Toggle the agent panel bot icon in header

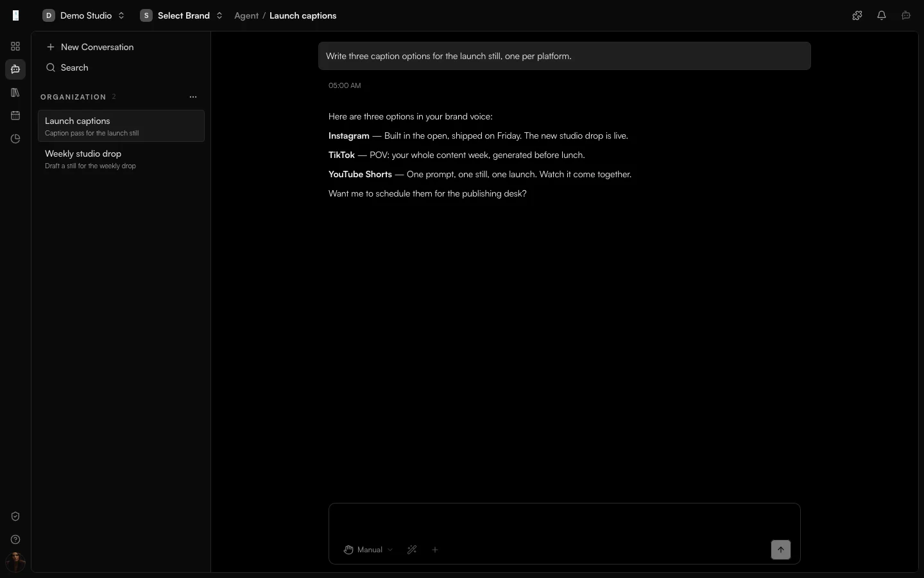[x=906, y=15]
